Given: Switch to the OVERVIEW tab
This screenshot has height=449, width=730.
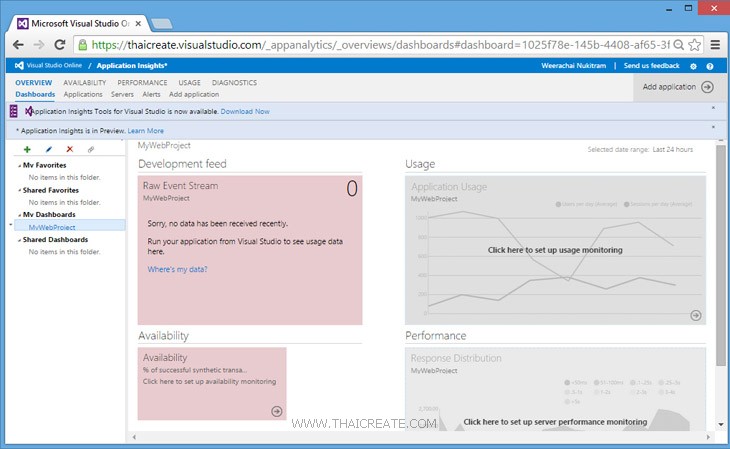Looking at the screenshot, I should click(34, 82).
